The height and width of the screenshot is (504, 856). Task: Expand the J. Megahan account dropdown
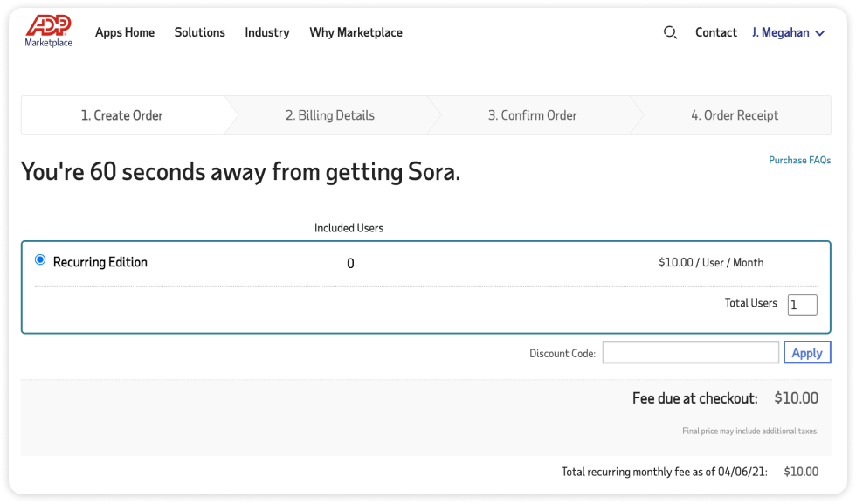point(787,33)
